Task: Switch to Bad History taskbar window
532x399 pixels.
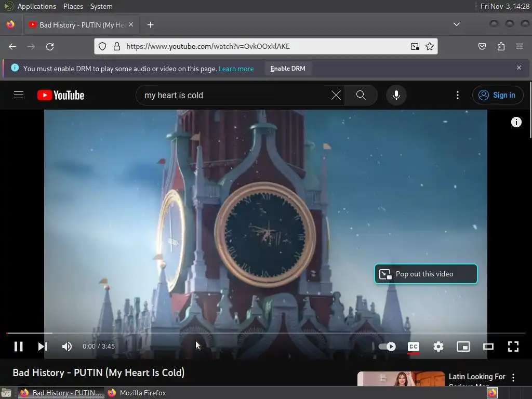Action: 61,393
